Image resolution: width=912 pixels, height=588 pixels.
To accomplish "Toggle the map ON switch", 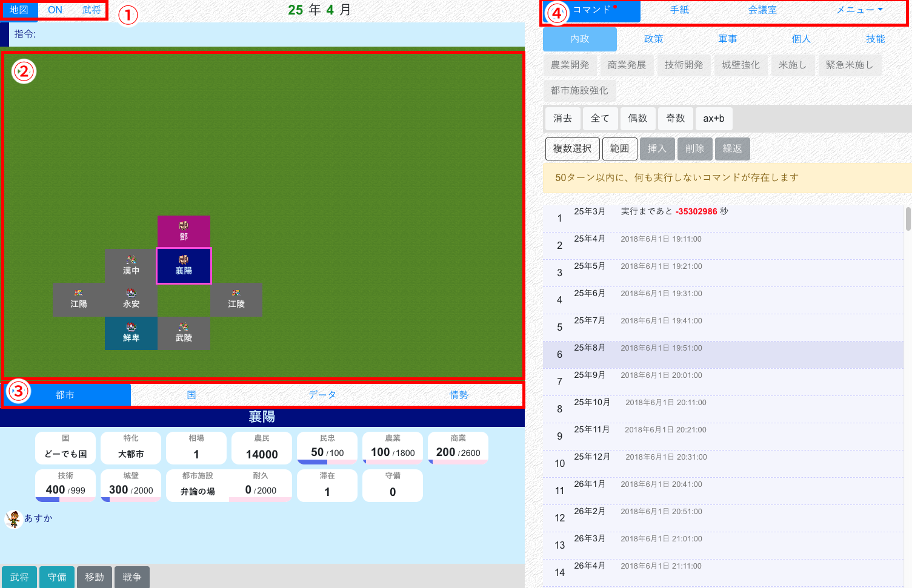I will 55,10.
